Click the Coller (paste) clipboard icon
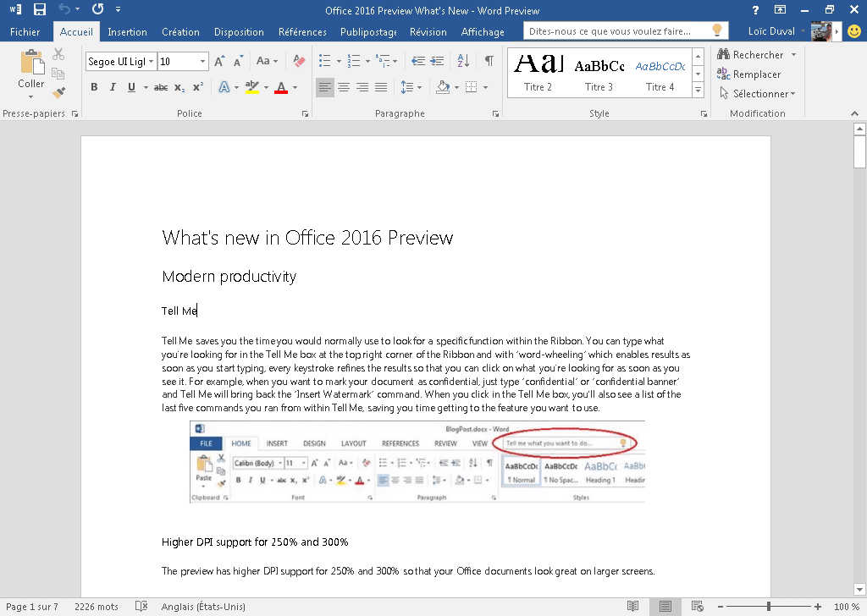The width and height of the screenshot is (867, 616). pyautogui.click(x=31, y=62)
